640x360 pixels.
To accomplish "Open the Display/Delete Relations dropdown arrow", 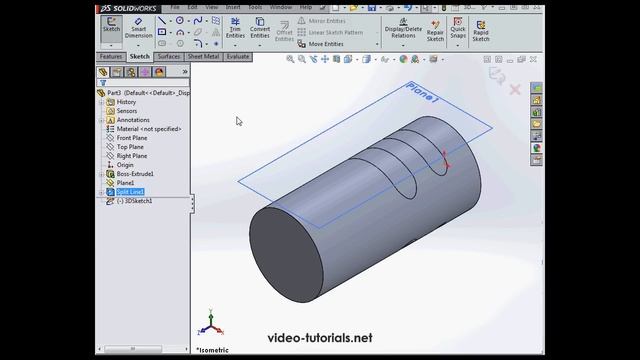I will (403, 45).
